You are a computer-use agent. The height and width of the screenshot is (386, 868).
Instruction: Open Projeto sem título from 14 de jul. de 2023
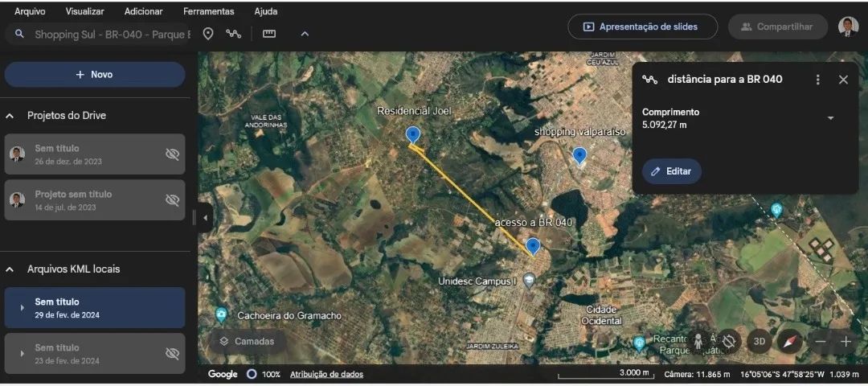click(95, 200)
